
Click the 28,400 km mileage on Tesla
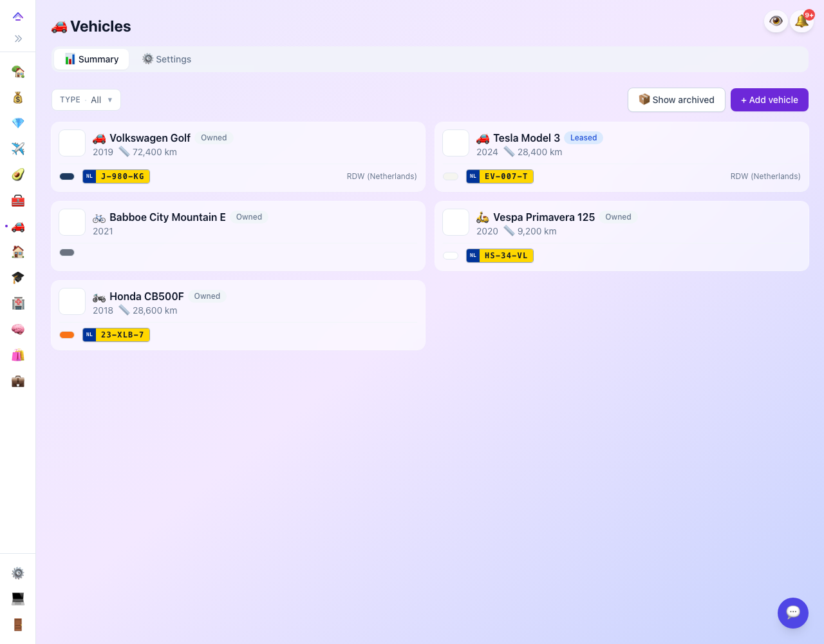[x=539, y=152]
